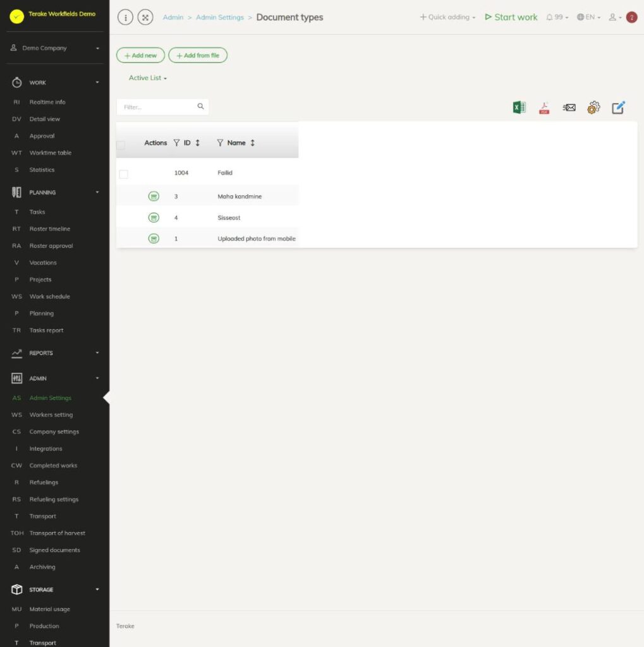Open the Quick adding dropdown

pyautogui.click(x=447, y=17)
